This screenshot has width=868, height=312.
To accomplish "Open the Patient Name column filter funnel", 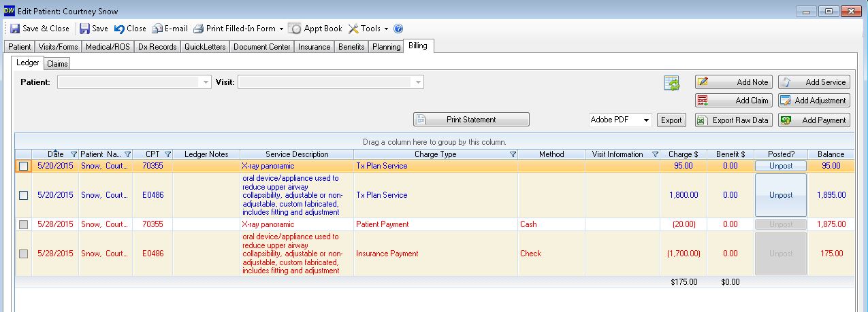I will tap(127, 154).
